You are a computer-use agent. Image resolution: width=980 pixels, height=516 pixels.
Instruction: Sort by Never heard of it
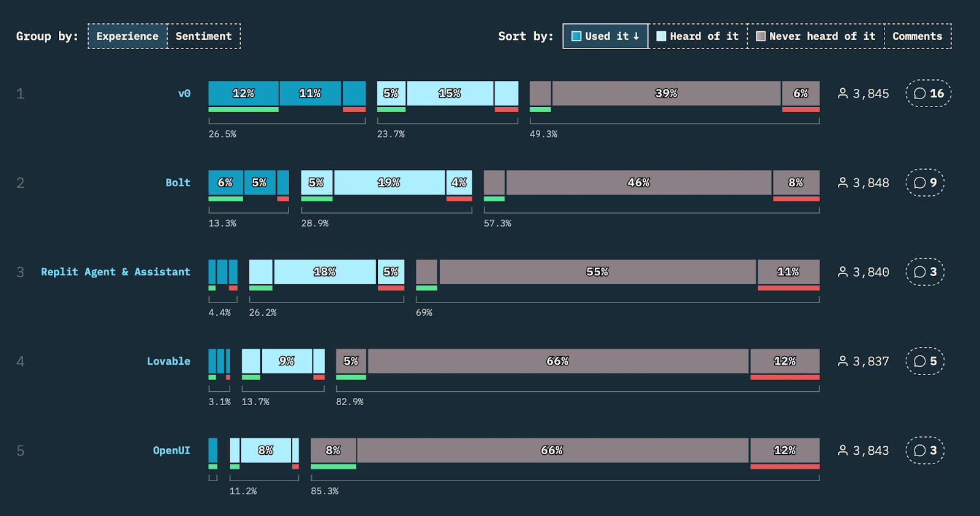coord(816,36)
